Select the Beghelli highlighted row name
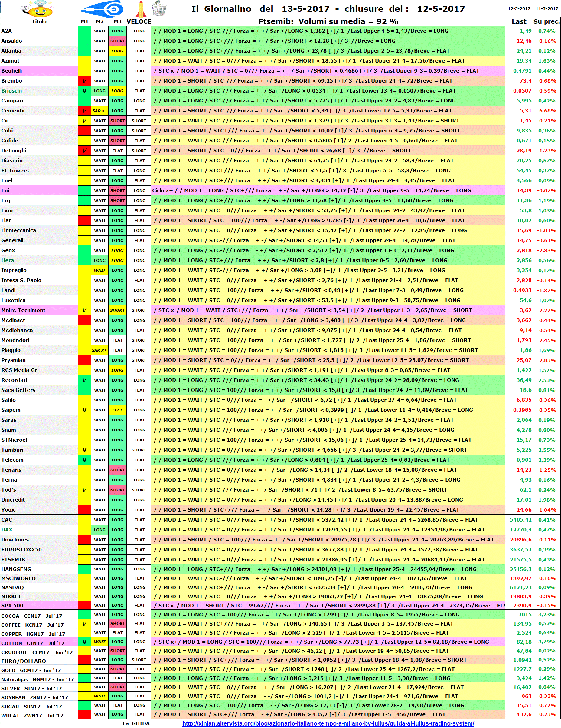Image resolution: width=561 pixels, height=728 pixels. (x=12, y=71)
